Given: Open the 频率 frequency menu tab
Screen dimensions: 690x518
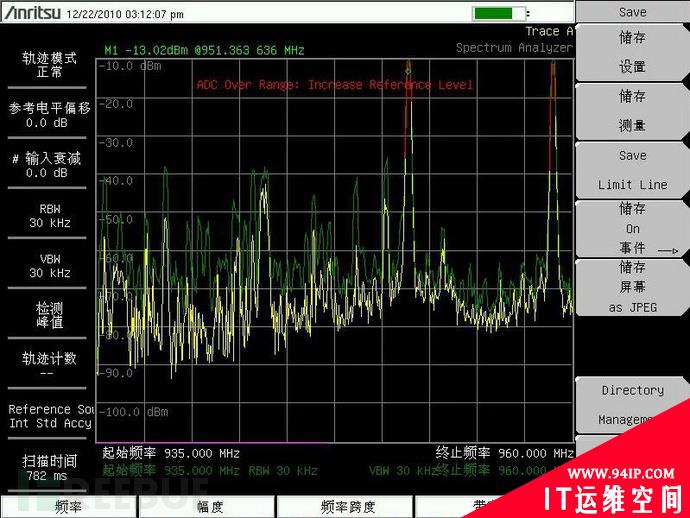Looking at the screenshot, I should click(x=69, y=507).
